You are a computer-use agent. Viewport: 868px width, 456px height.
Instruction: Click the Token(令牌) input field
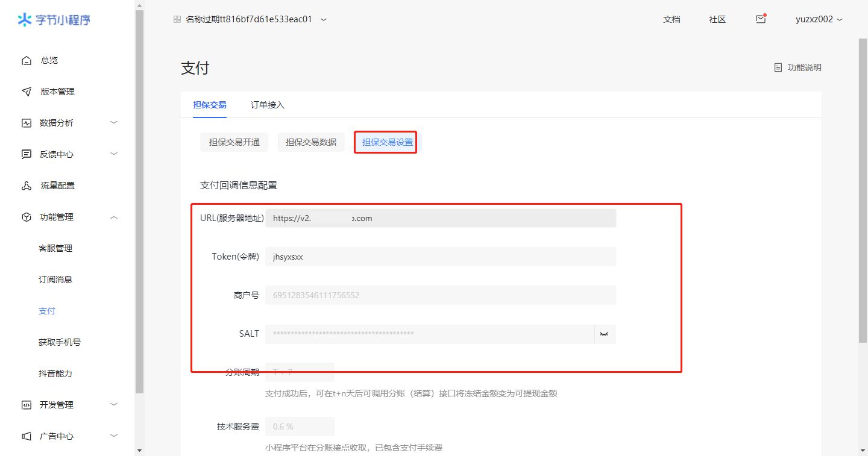point(440,257)
